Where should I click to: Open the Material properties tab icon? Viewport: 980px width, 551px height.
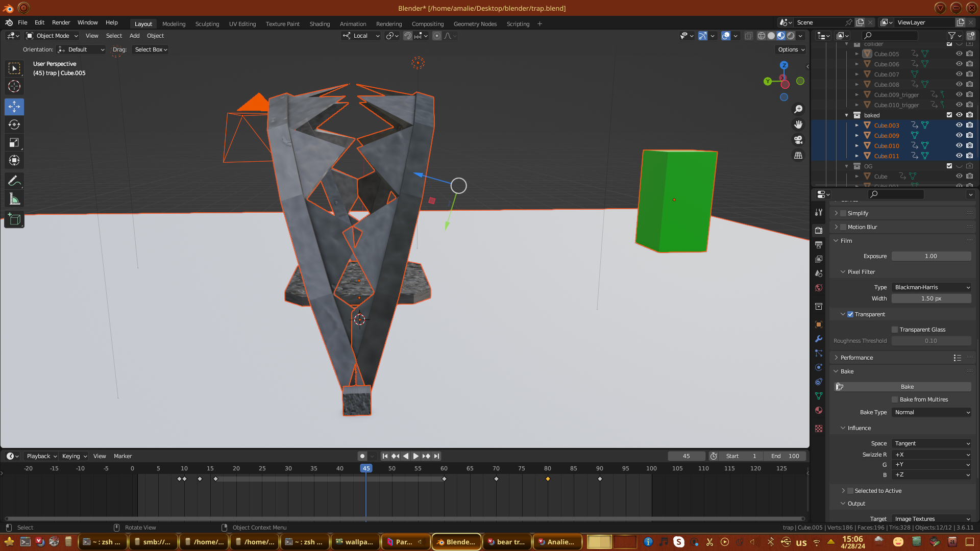click(819, 410)
